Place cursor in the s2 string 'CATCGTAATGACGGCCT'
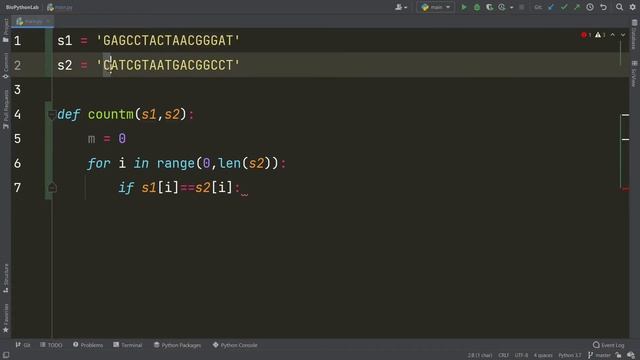Image resolution: width=640 pixels, height=360 pixels. click(x=168, y=65)
